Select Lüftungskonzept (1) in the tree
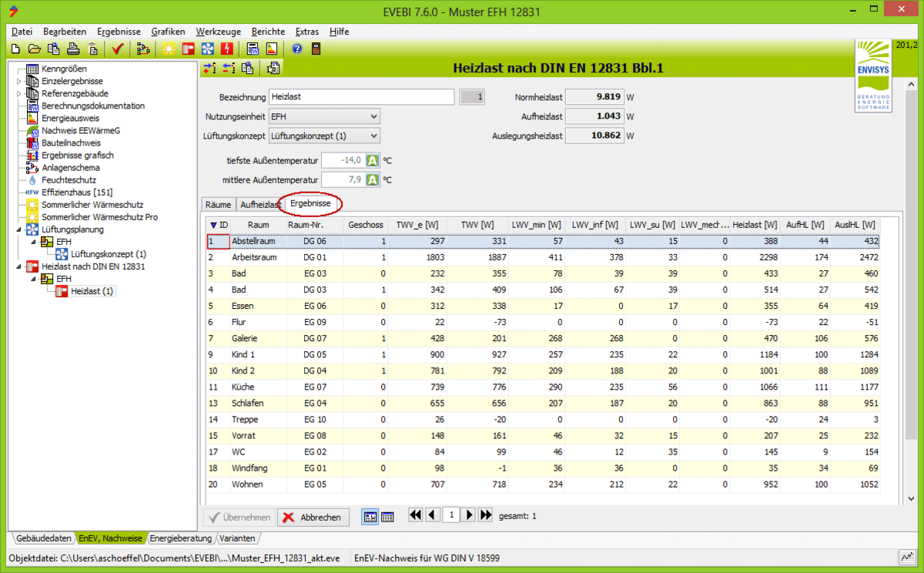Image resolution: width=924 pixels, height=573 pixels. (109, 254)
